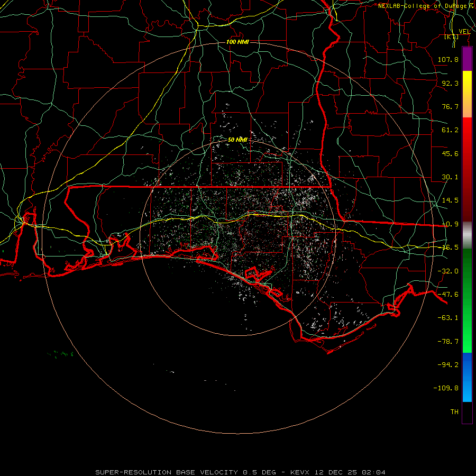Click the 45.6 scale value

tap(450, 153)
